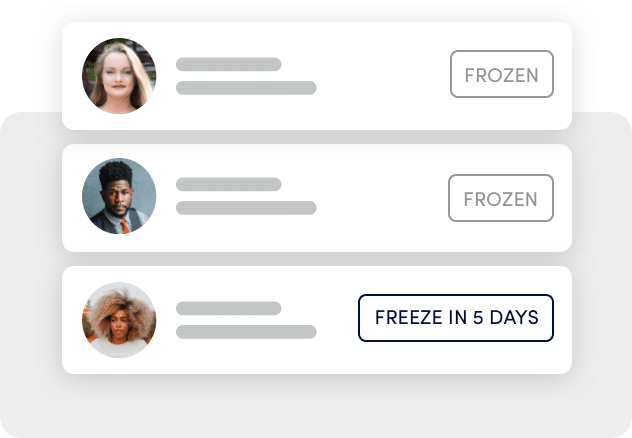This screenshot has height=438, width=632.
Task: Click the orange tie in the man's photo
Action: [125, 226]
